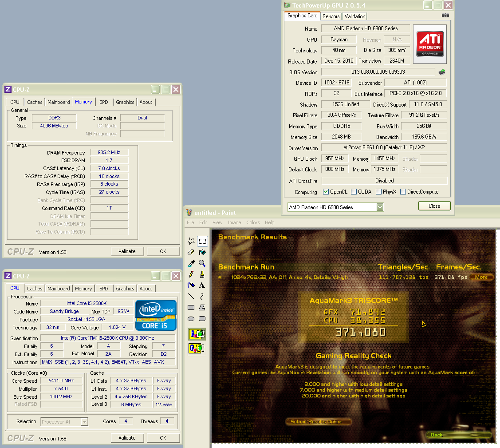
Task: Toggle the DirectCompute checkbox in GPU-Z
Action: tap(403, 192)
